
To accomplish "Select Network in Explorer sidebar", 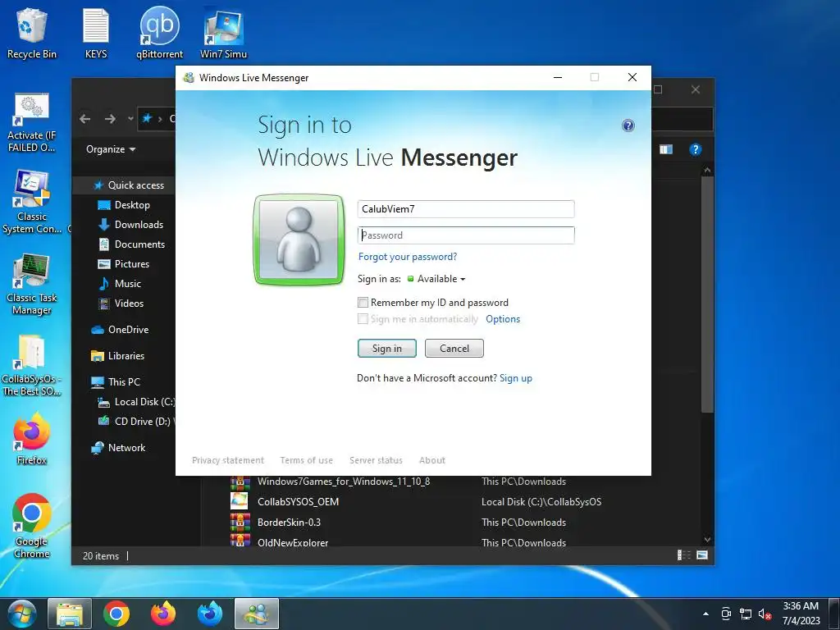I will [x=118, y=449].
